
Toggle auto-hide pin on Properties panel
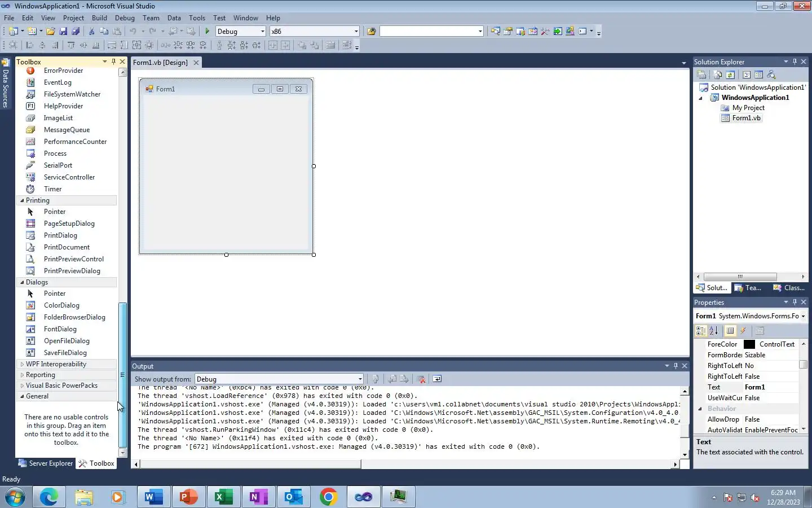tap(795, 302)
